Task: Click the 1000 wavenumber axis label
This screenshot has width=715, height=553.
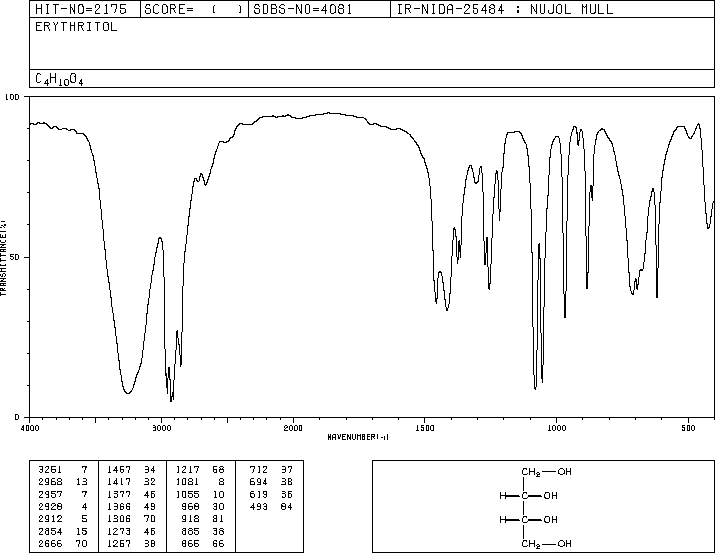Action: point(557,428)
